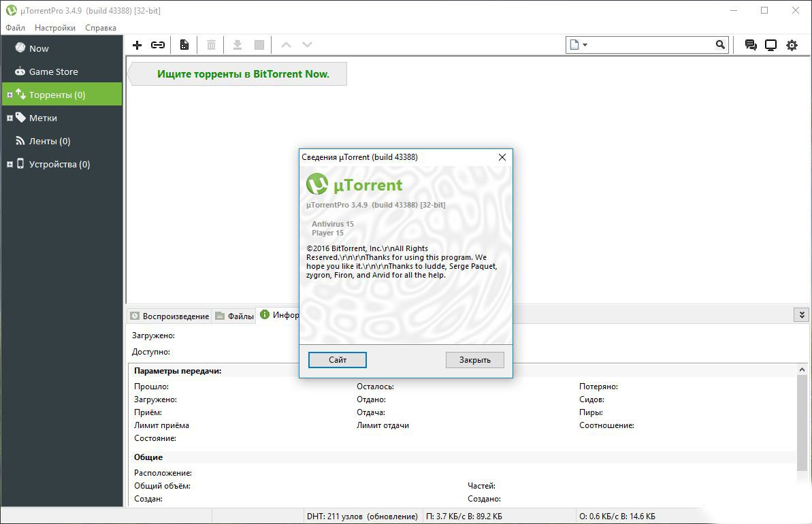Click the Сидов label
This screenshot has height=524, width=812.
point(591,399)
